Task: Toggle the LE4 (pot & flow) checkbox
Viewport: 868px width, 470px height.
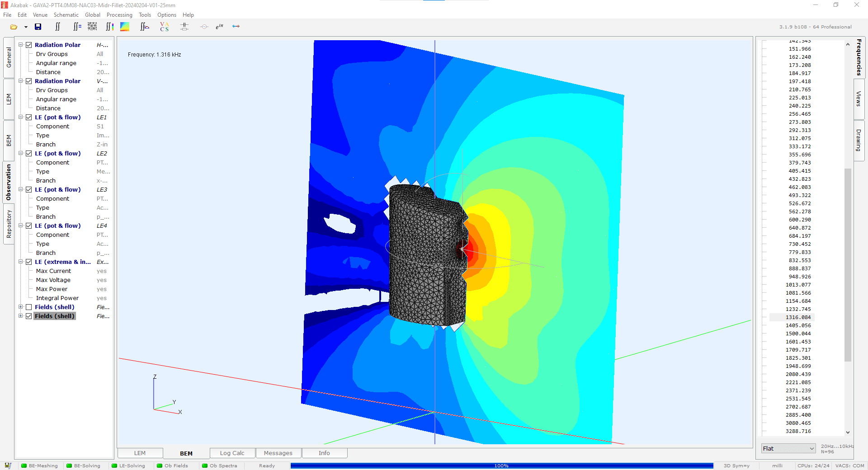Action: click(x=29, y=226)
